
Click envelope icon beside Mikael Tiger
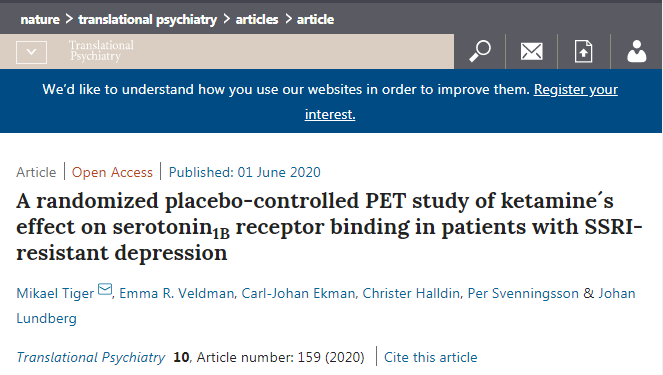coord(105,289)
